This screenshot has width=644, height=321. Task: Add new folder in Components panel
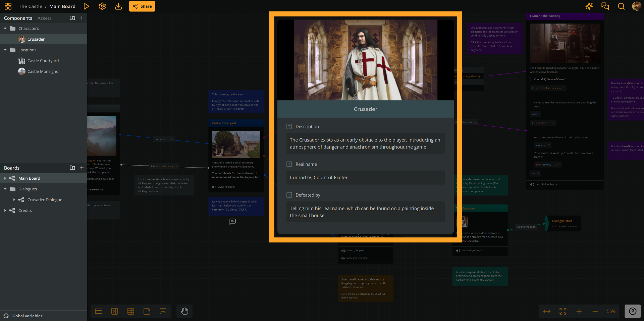coord(72,18)
